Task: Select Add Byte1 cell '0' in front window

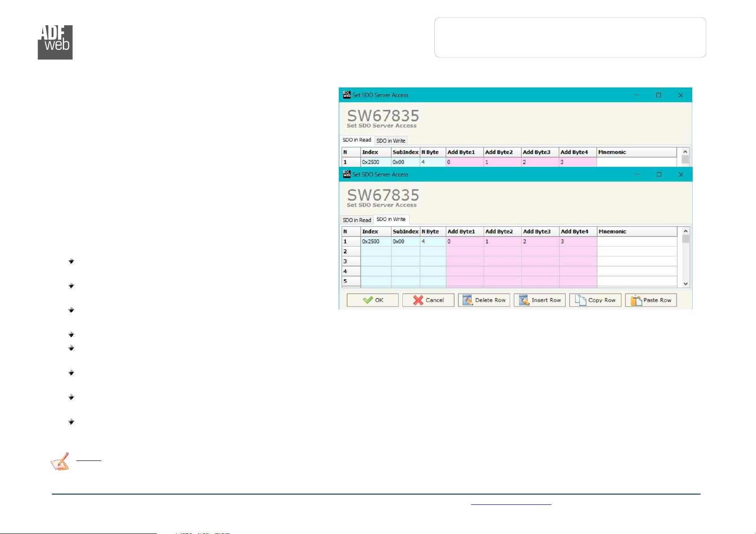Action: (x=465, y=241)
